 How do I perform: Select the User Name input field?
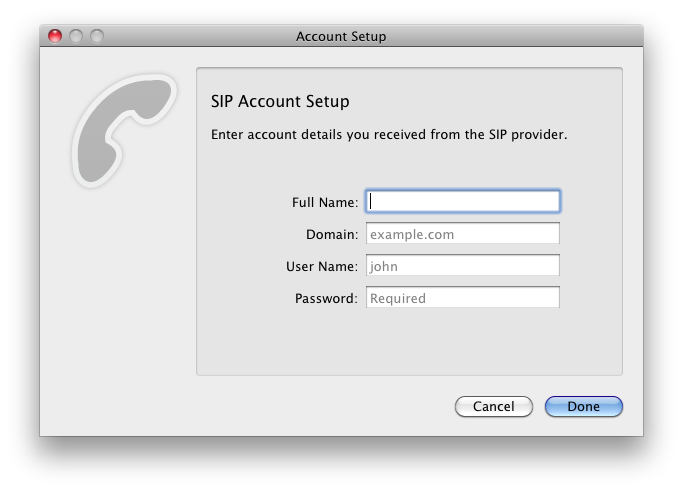coord(462,266)
